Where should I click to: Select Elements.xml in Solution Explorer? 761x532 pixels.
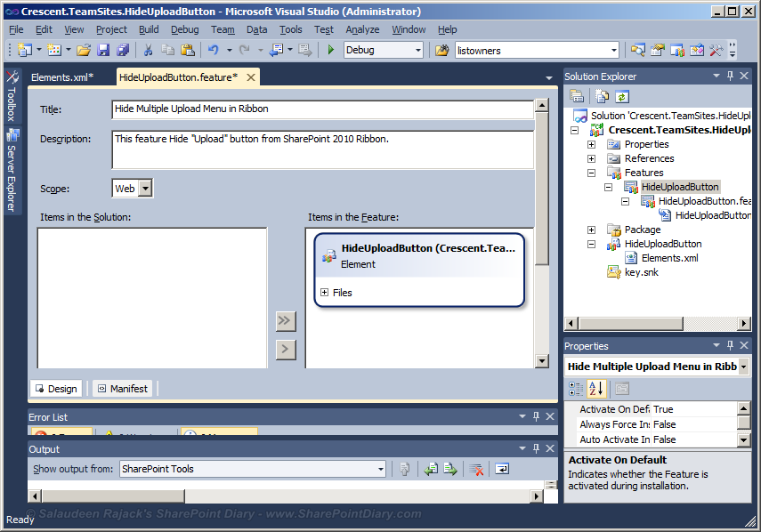click(669, 258)
